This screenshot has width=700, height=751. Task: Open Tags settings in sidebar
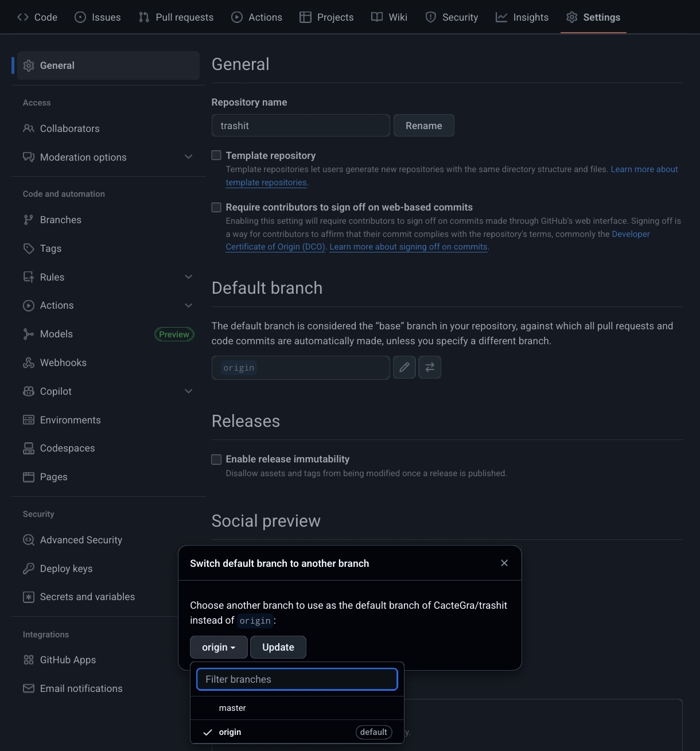(x=50, y=248)
